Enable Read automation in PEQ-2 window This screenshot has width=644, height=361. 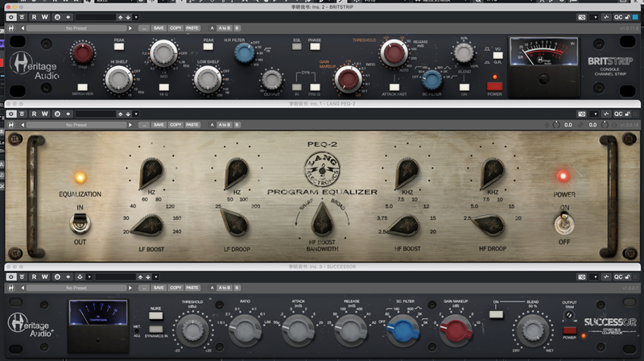(x=34, y=114)
